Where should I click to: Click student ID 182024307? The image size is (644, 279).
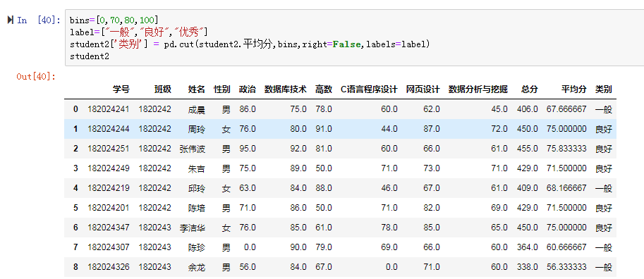pyautogui.click(x=109, y=247)
